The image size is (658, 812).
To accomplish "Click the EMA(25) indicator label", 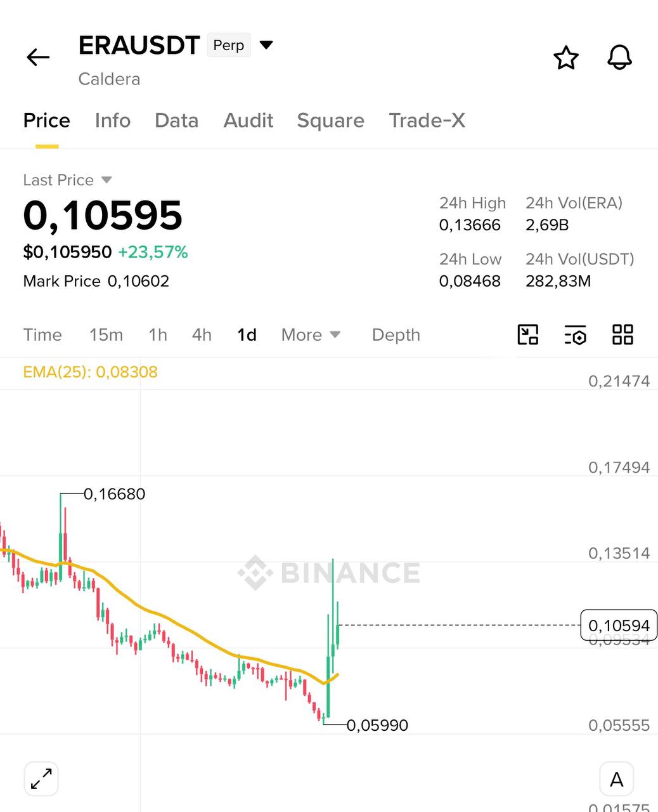I will click(x=90, y=372).
